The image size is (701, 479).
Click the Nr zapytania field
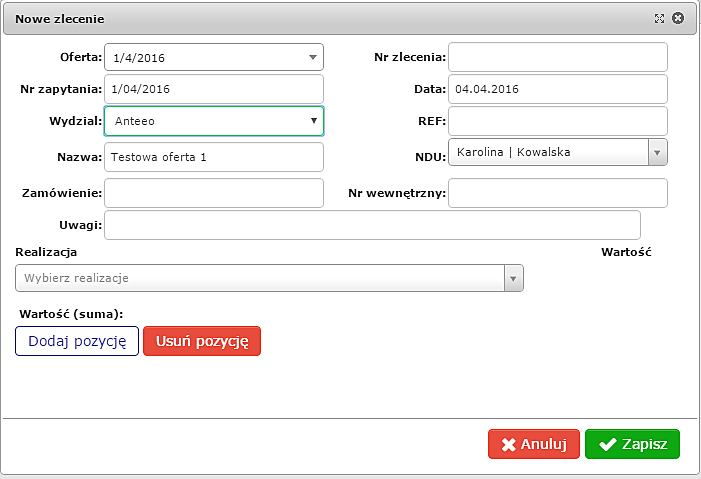[x=214, y=89]
